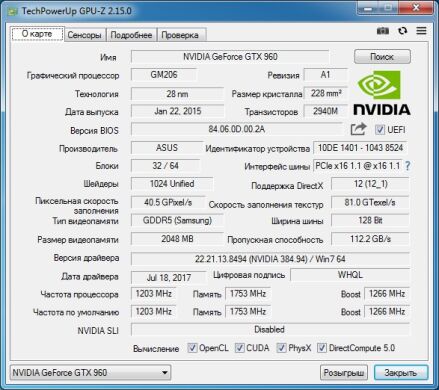
Task: Click the 32 / 64 blocks value
Action: (165, 166)
